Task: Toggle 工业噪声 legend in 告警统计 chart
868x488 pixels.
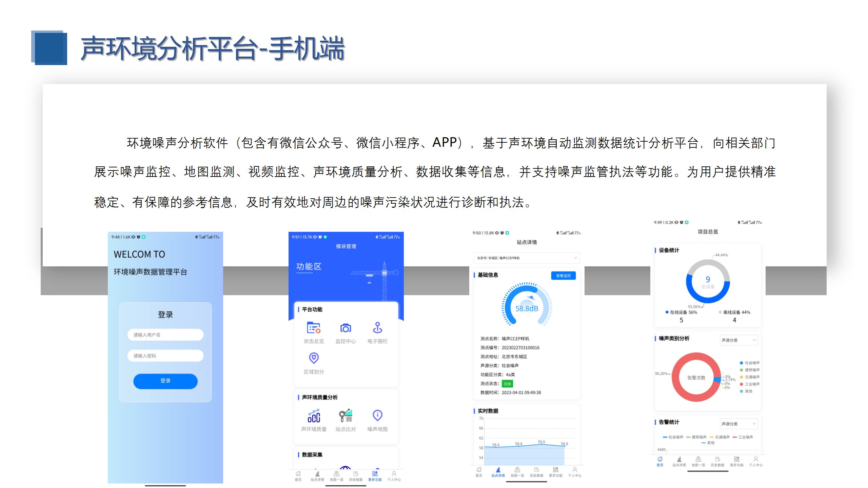Action: [743, 437]
